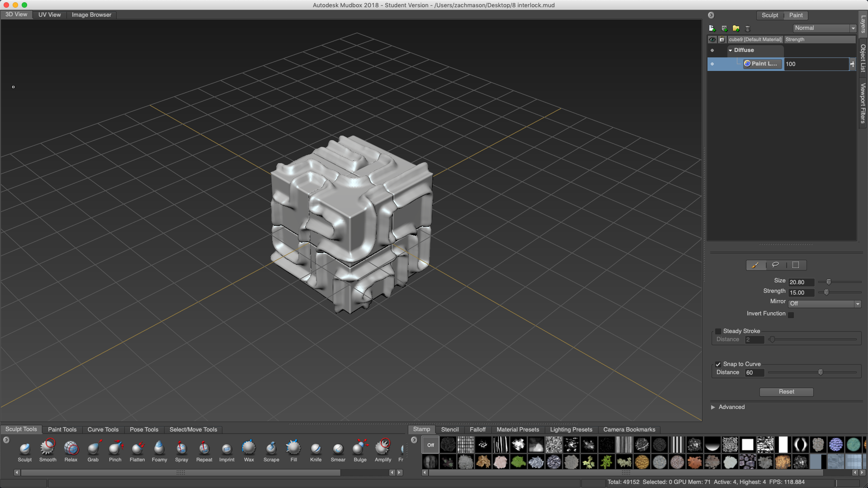Activate the Knife tool
This screenshot has height=488, width=868.
click(x=316, y=448)
